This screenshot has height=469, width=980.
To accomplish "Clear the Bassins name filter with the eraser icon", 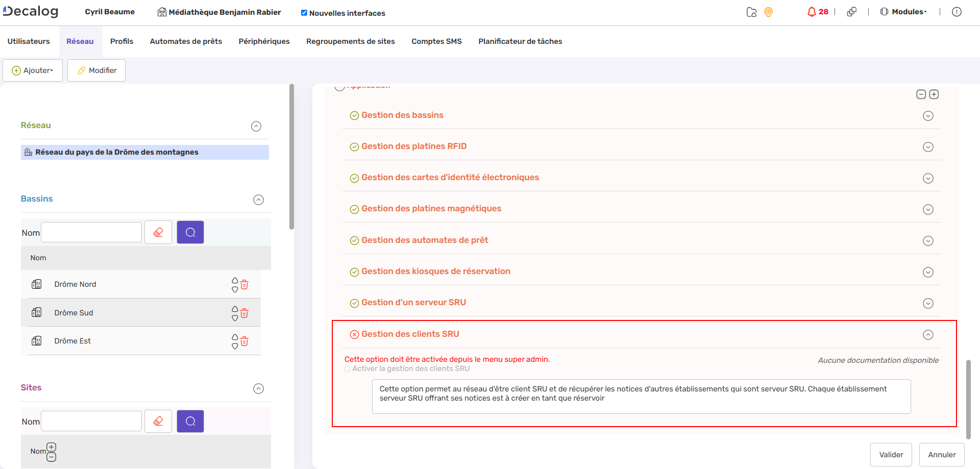I will (x=158, y=232).
